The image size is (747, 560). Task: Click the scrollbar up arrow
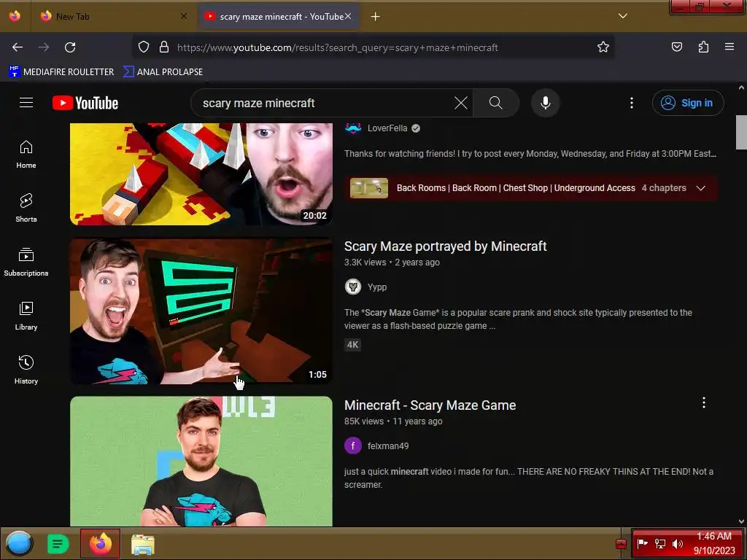[x=741, y=87]
